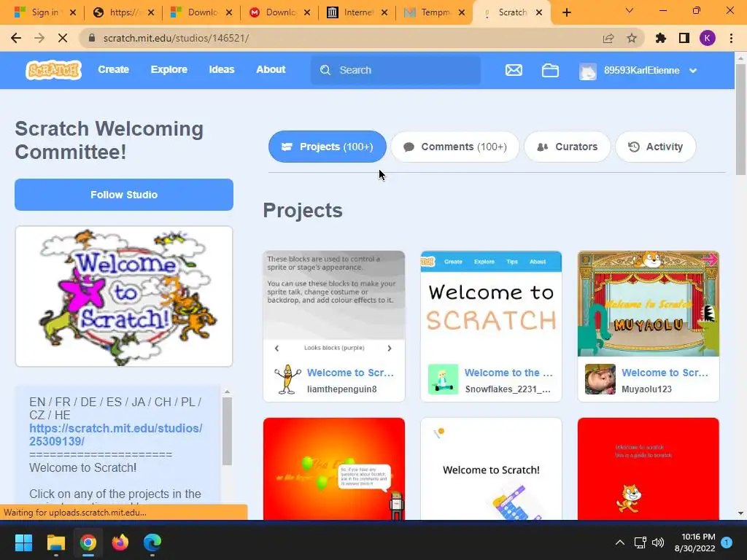The height and width of the screenshot is (560, 747).
Task: Open the Explore menu item
Action: point(169,69)
